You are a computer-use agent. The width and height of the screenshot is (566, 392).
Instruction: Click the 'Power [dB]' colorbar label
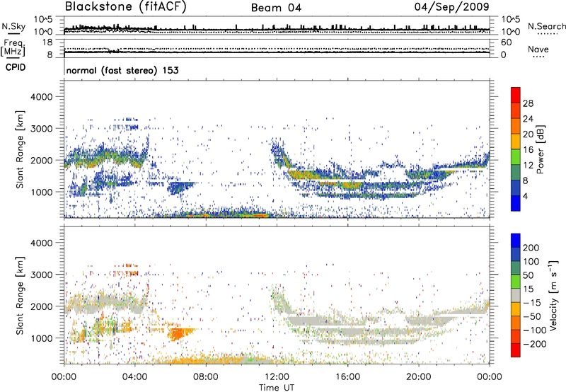click(541, 149)
